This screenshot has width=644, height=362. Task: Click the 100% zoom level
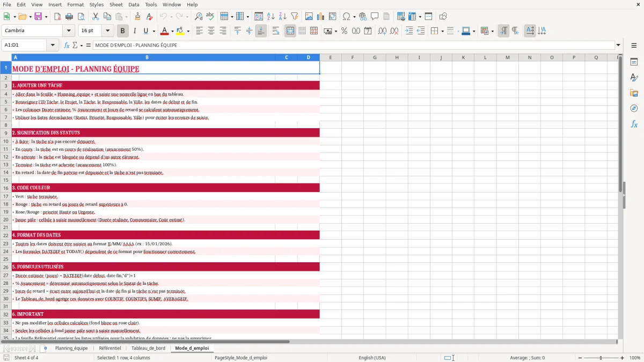click(x=635, y=358)
